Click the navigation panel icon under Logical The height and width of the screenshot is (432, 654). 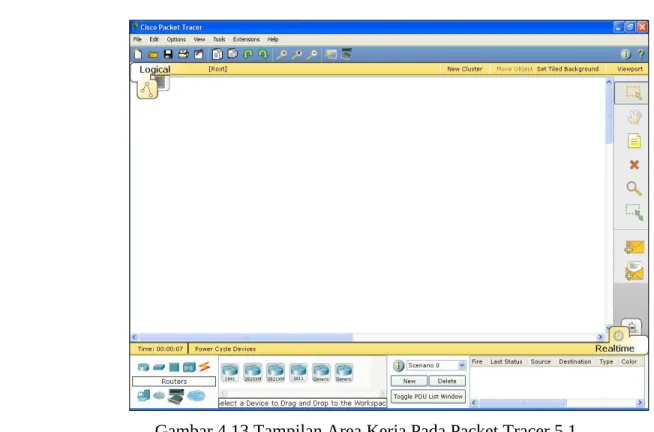(147, 89)
